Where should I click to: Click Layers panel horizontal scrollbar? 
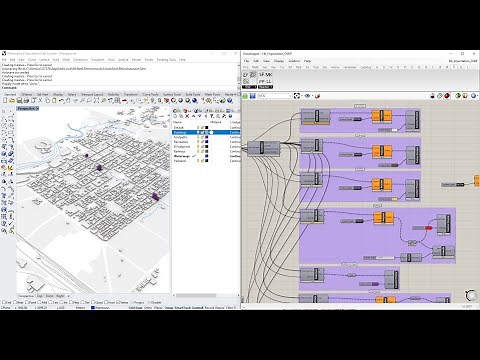(x=197, y=295)
